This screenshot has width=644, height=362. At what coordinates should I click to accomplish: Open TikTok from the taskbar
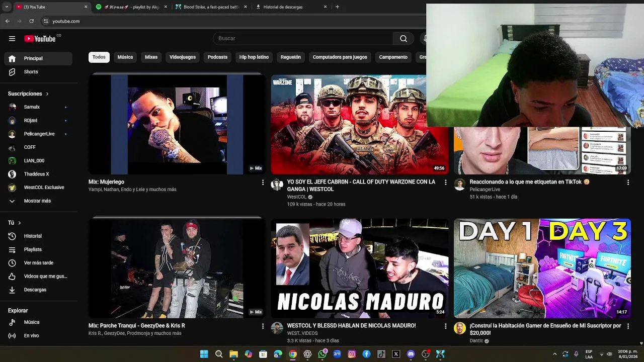point(381,354)
